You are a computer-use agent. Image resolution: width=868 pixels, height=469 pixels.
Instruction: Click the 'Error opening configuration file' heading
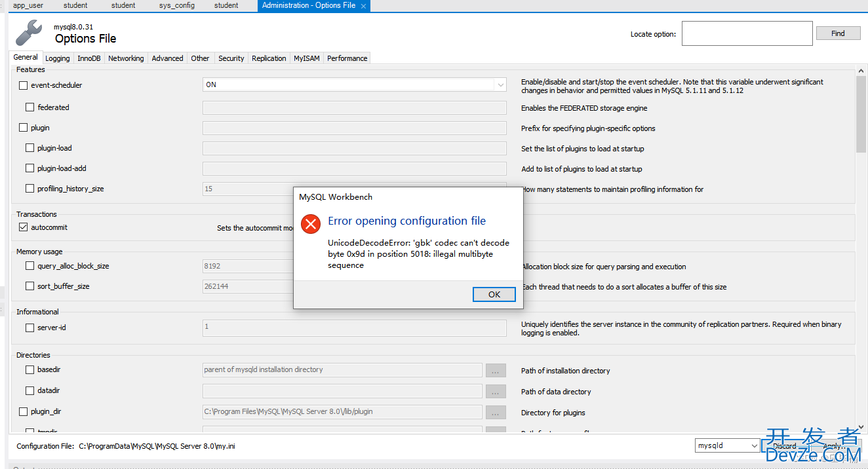point(407,221)
